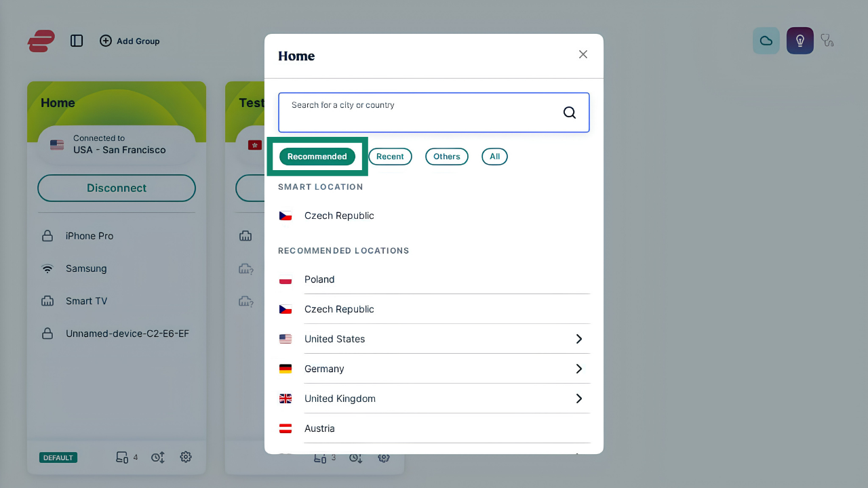Click the ExpressVPN logo icon
The image size is (868, 488).
(41, 41)
